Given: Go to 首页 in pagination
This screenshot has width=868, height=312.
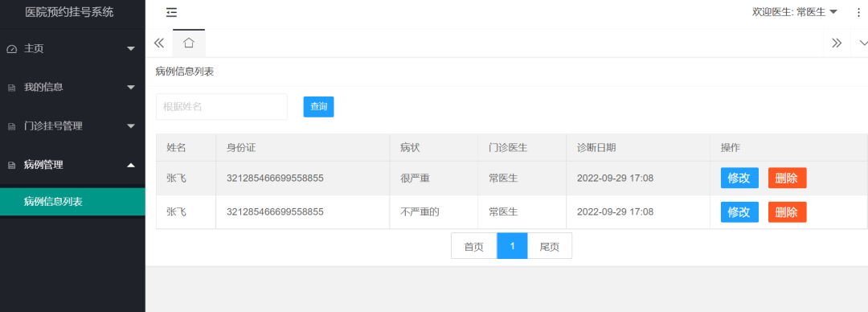Looking at the screenshot, I should point(474,246).
